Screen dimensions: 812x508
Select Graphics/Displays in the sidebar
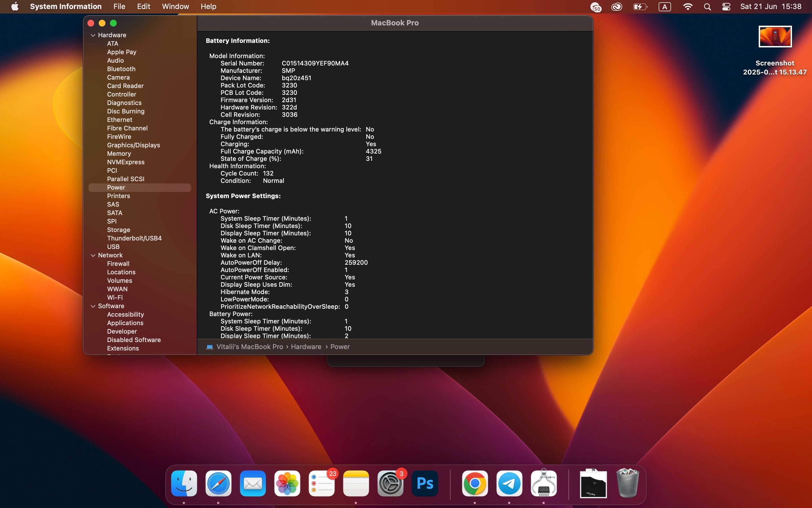tap(134, 145)
